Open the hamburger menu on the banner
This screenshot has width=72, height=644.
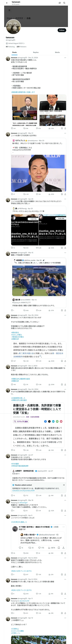click(x=9, y=10)
